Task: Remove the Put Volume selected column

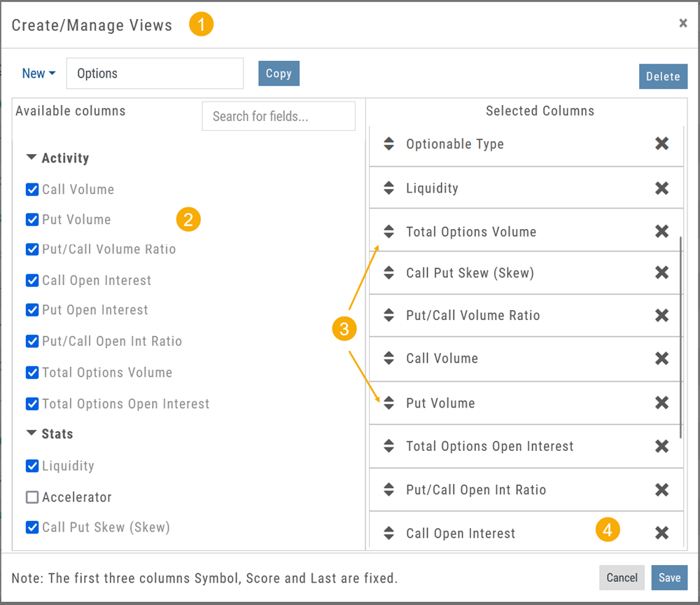Action: [661, 403]
